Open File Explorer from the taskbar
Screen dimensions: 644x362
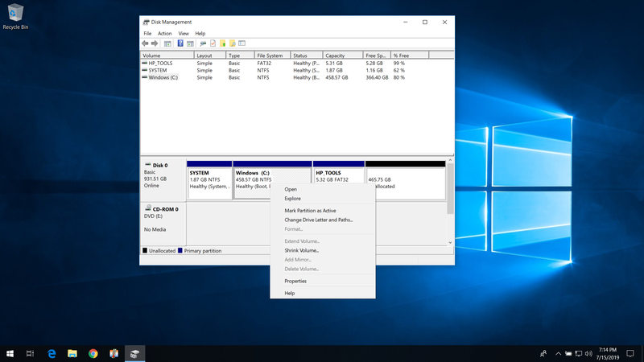click(x=72, y=353)
